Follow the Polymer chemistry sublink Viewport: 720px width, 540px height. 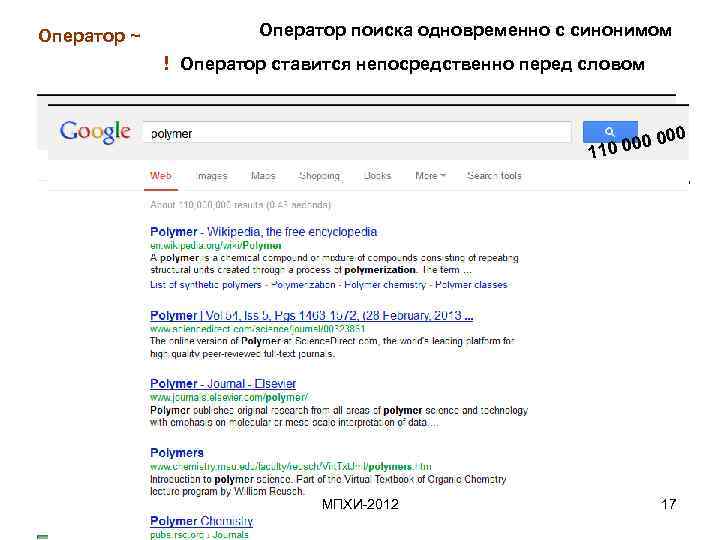[385, 285]
